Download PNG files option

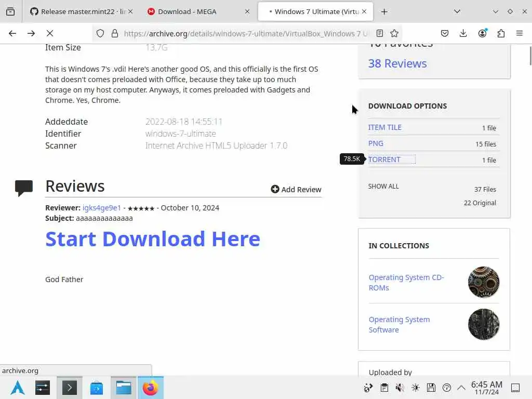click(x=376, y=143)
